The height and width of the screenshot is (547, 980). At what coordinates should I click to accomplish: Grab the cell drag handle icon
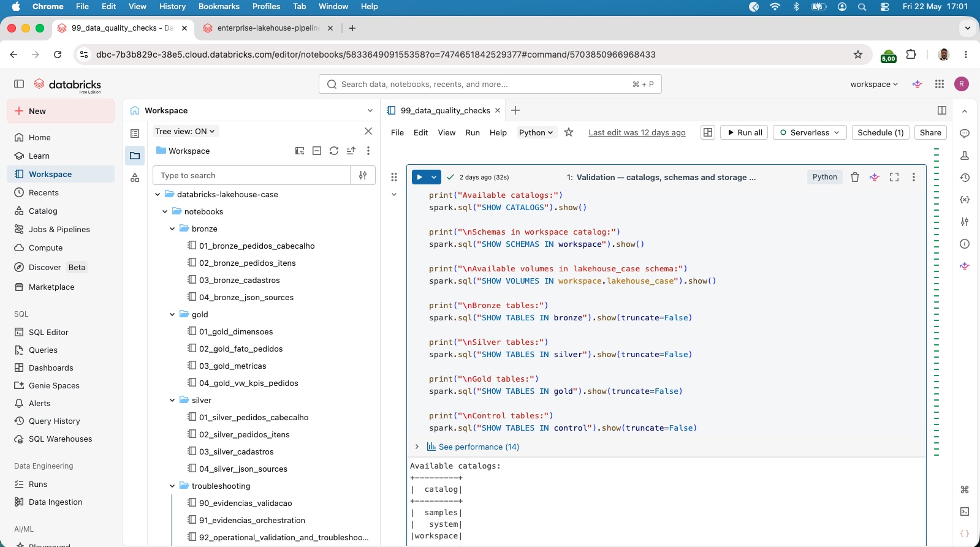click(x=394, y=177)
